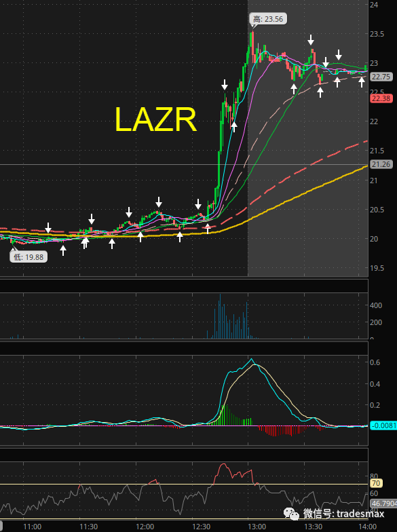Click the gray 22.75 last price tag
The width and height of the screenshot is (397, 532).
coord(381,77)
